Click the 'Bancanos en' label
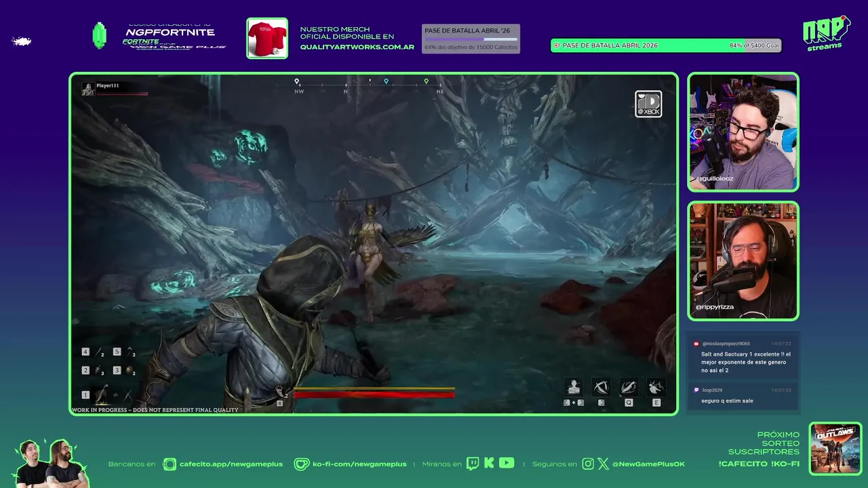Image resolution: width=868 pixels, height=488 pixels. click(x=132, y=464)
